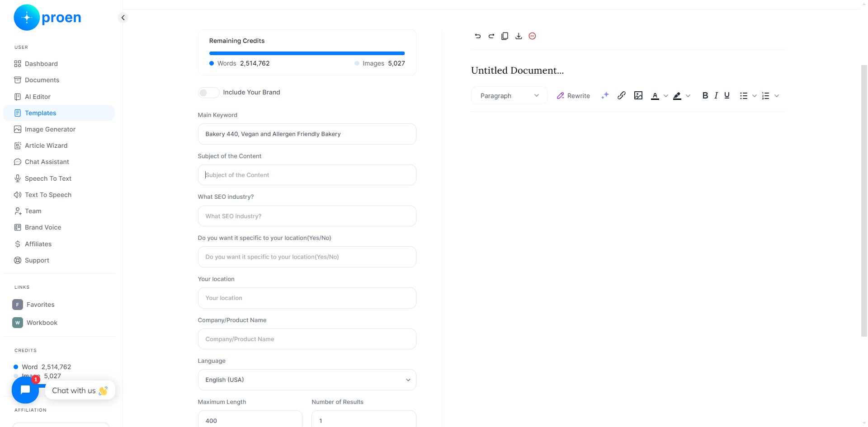The image size is (868, 427).
Task: Click the Speech To Text microphone icon
Action: 18,178
